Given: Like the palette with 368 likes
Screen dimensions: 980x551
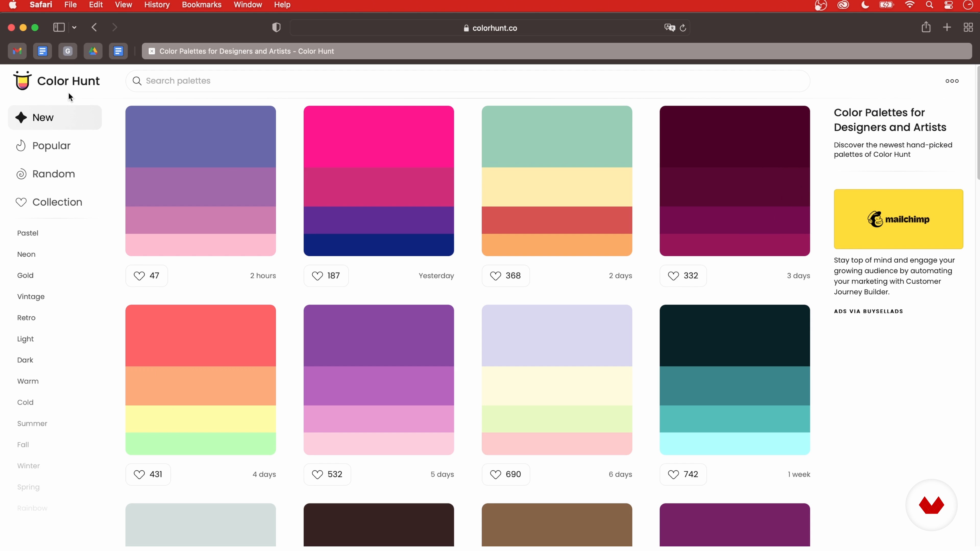Looking at the screenshot, I should [x=506, y=276].
